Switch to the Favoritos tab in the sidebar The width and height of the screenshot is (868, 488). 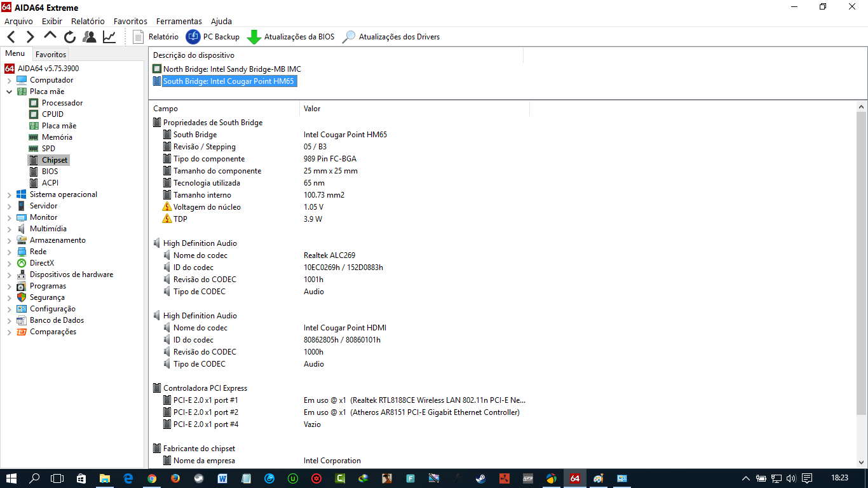click(x=51, y=55)
